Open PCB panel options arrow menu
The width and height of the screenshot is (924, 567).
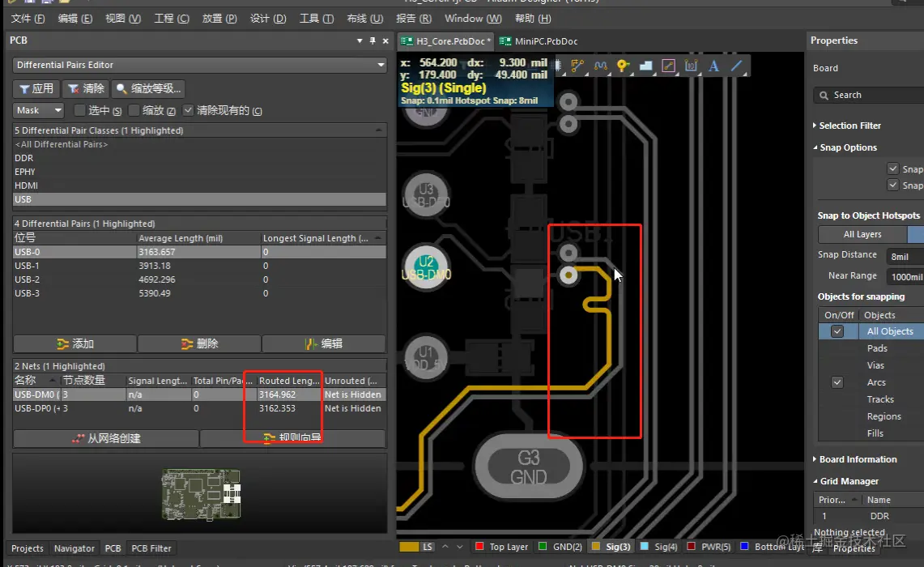(360, 40)
